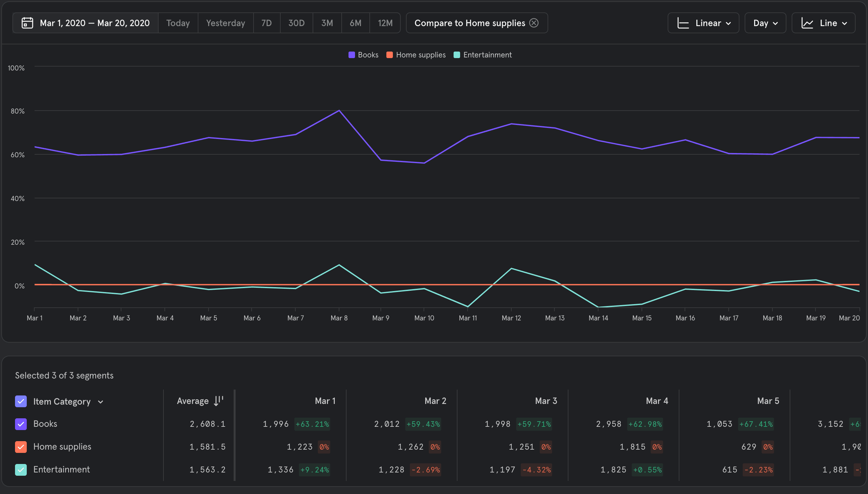The height and width of the screenshot is (494, 868).
Task: Uncheck the Books segment checkbox
Action: [x=21, y=424]
